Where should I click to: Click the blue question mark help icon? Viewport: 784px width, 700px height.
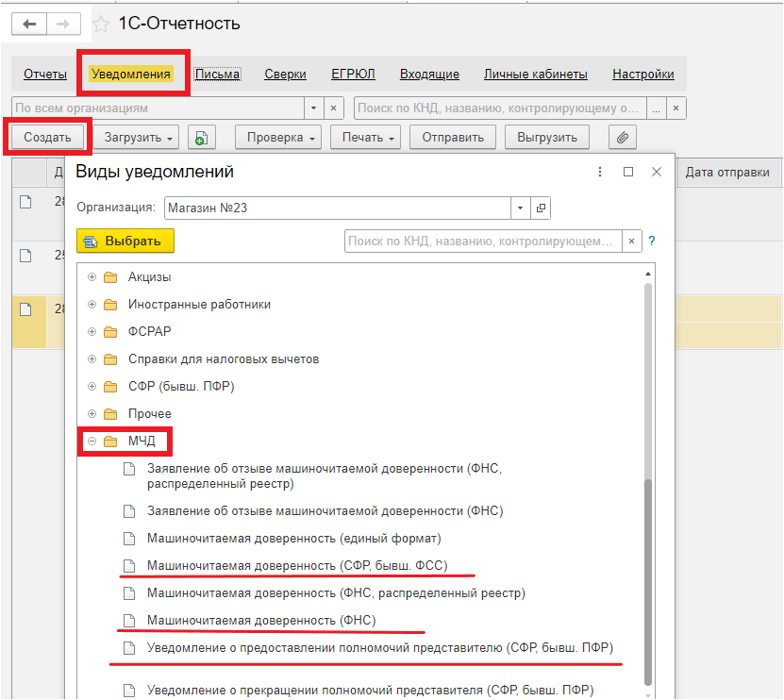pos(652,241)
